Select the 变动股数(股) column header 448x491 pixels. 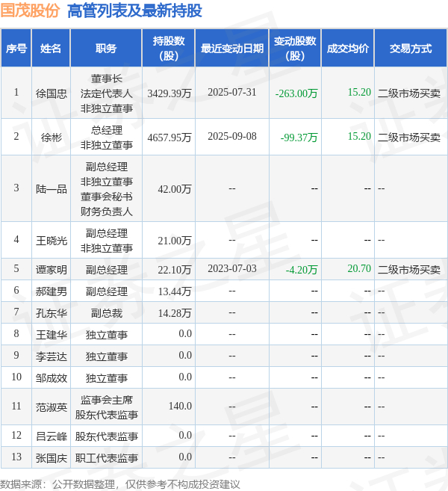tap(295, 49)
